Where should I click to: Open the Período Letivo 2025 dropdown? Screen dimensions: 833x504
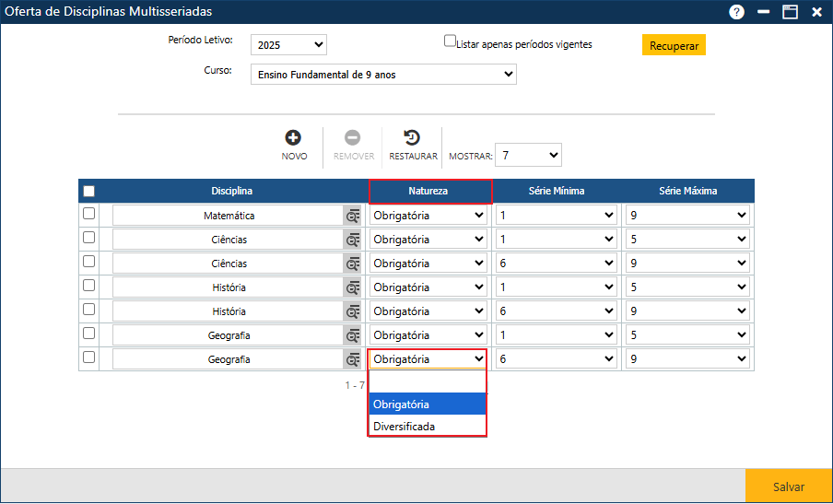pyautogui.click(x=288, y=45)
